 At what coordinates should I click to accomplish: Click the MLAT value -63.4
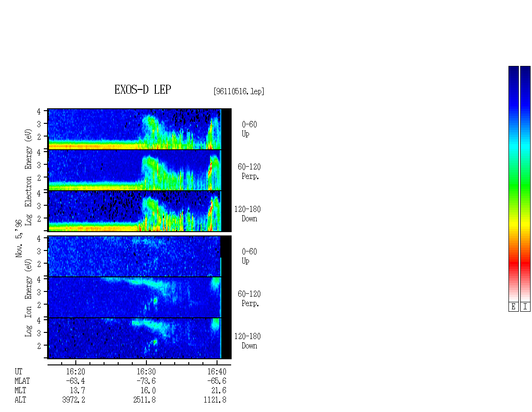click(x=75, y=381)
